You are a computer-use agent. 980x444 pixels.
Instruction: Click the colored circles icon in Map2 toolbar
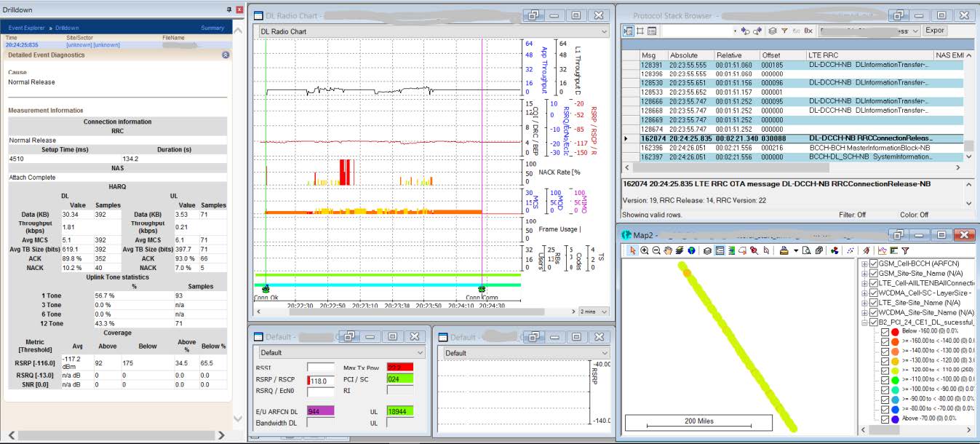[834, 250]
